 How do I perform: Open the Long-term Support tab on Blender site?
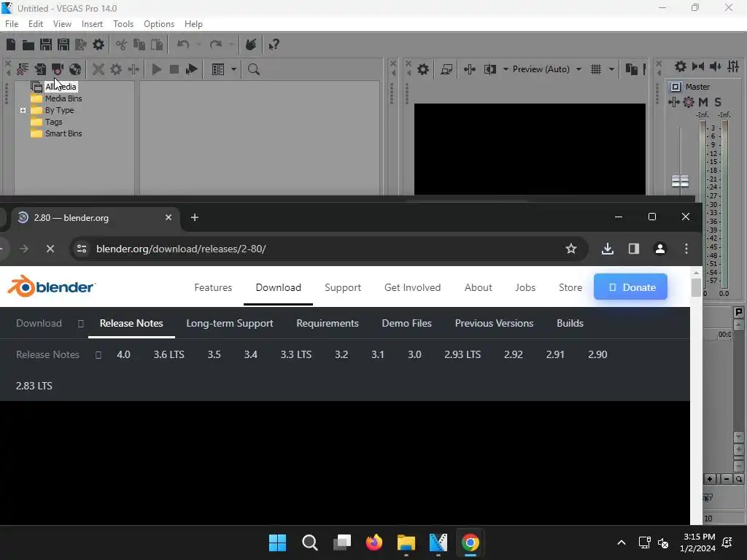(230, 323)
